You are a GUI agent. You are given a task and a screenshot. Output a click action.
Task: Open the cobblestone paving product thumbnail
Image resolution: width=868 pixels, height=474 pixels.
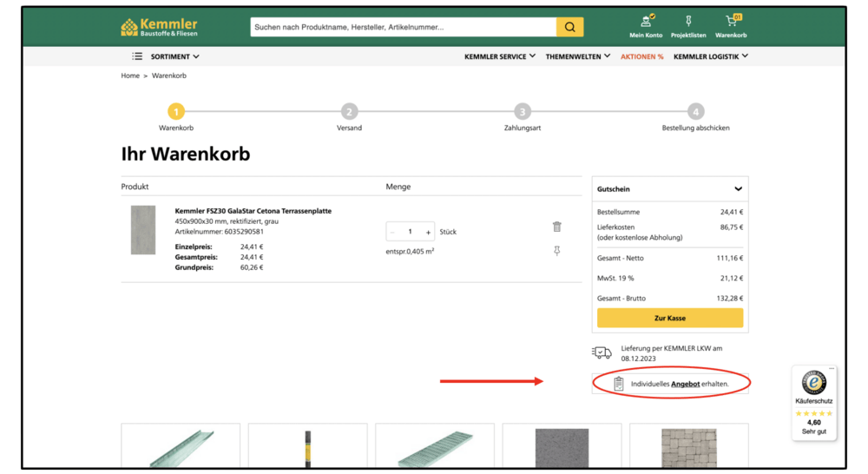click(x=688, y=447)
